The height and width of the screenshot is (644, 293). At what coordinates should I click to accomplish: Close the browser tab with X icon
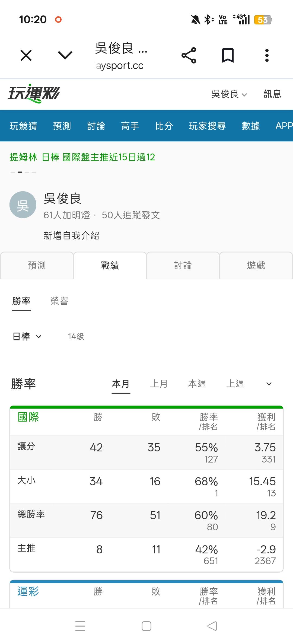tap(26, 55)
